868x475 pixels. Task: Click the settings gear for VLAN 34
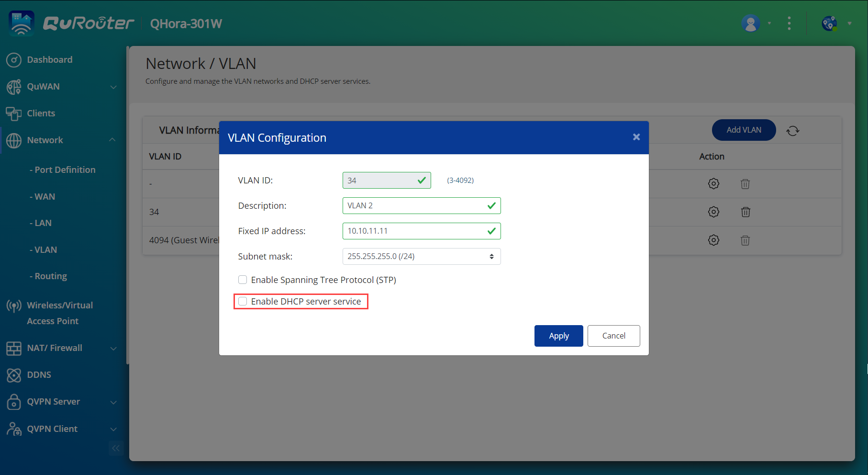pos(713,212)
